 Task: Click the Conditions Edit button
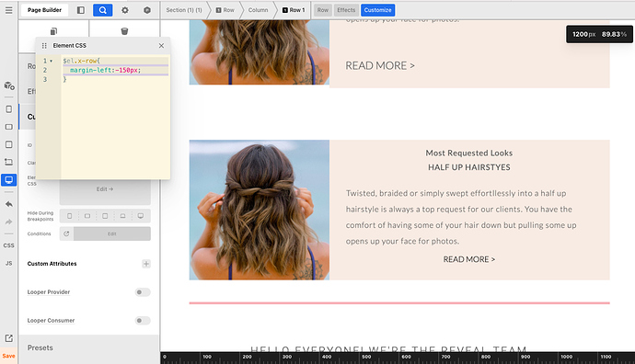pos(112,233)
